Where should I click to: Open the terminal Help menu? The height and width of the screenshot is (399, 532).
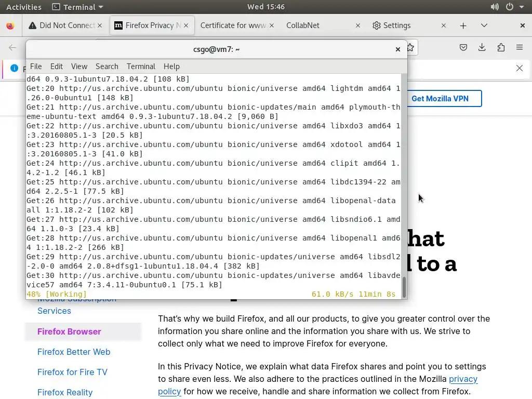click(x=171, y=66)
